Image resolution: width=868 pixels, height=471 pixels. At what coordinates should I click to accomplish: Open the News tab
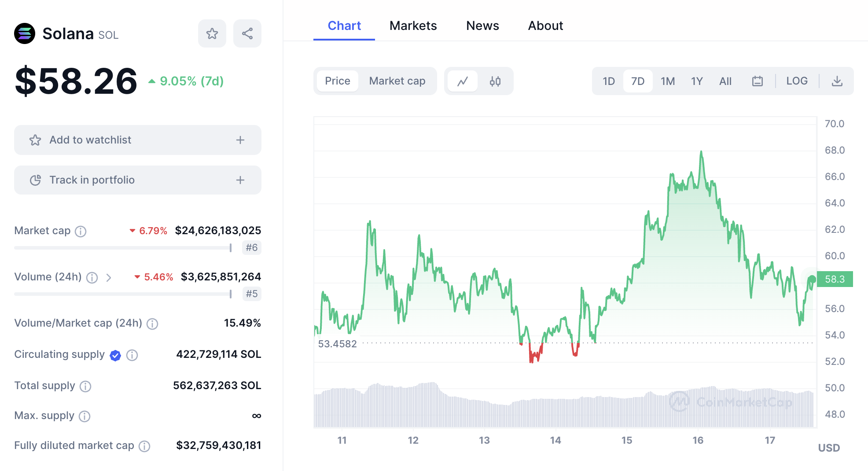(x=482, y=26)
